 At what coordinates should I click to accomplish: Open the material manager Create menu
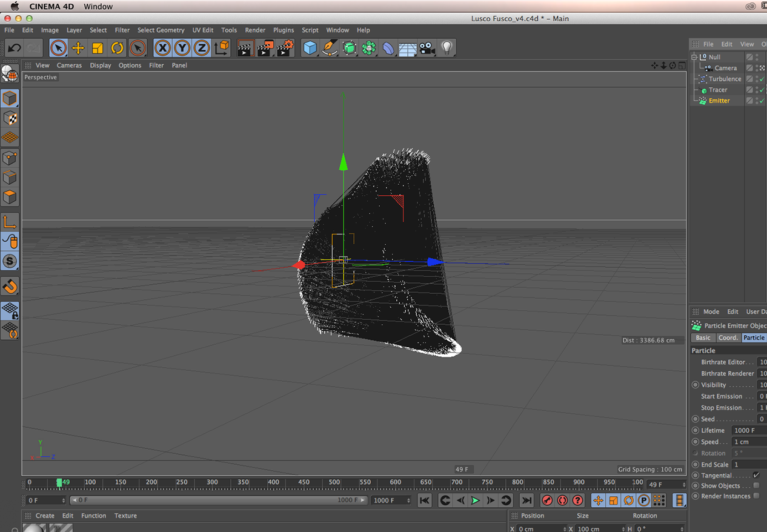click(x=45, y=516)
